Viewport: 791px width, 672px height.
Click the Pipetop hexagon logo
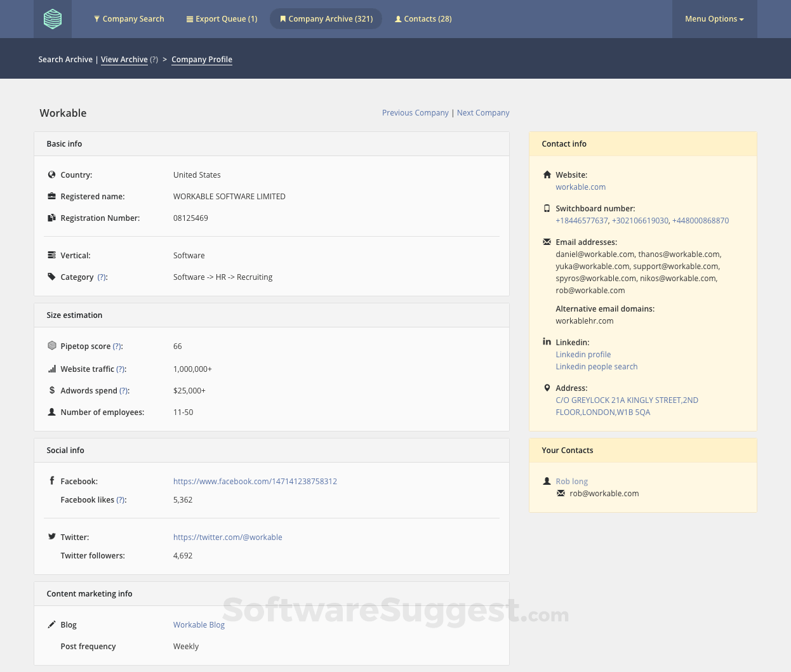point(53,19)
